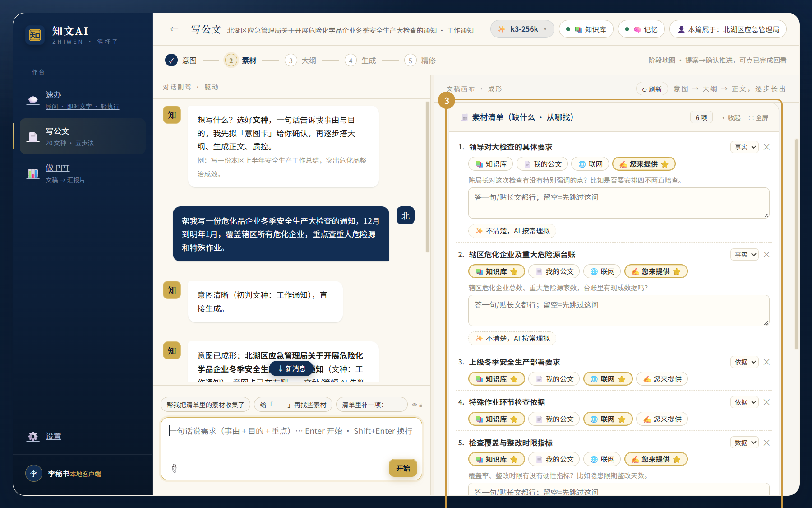Go to step 3 大纲
Screen dimensions: 812x508
click(300, 60)
